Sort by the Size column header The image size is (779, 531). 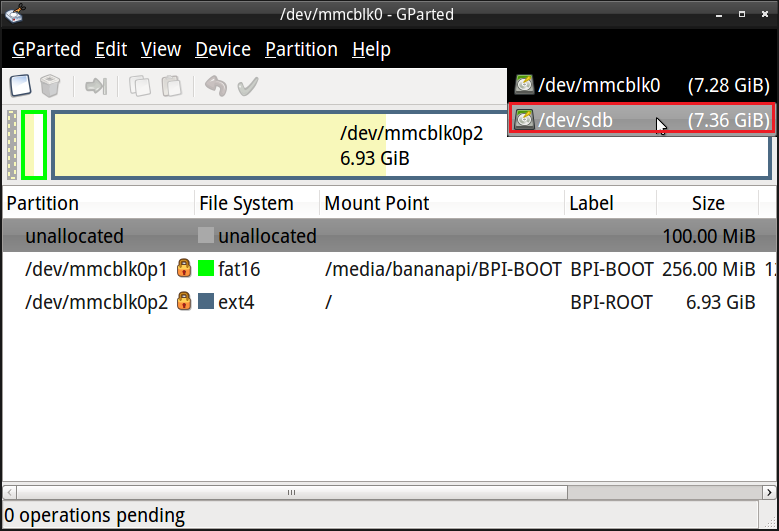click(708, 203)
